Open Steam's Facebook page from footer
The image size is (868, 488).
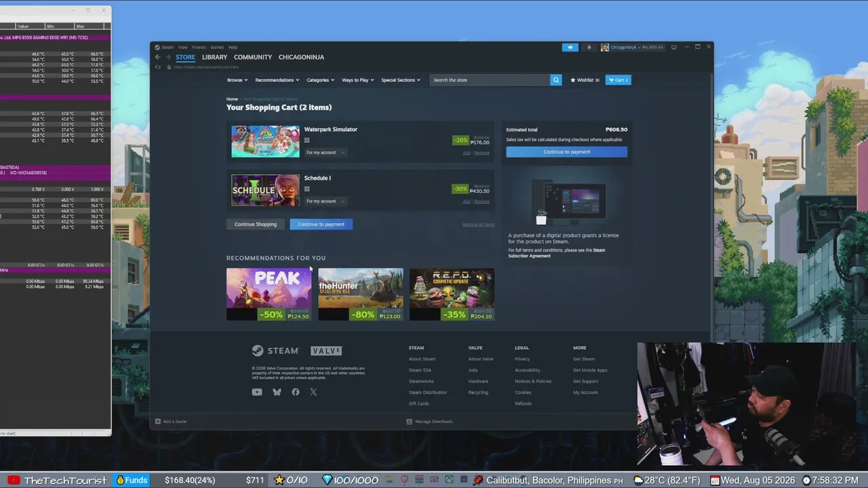[296, 392]
